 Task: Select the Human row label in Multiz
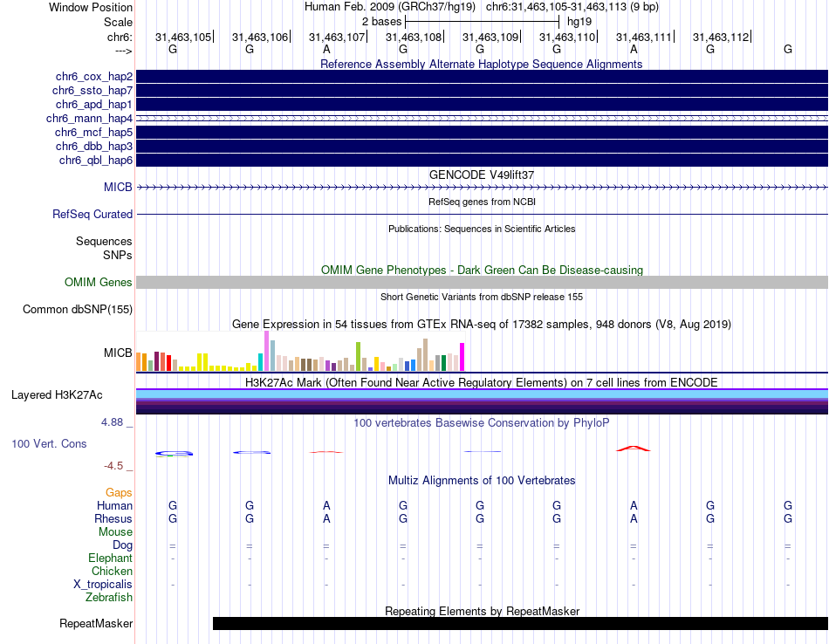tap(114, 506)
